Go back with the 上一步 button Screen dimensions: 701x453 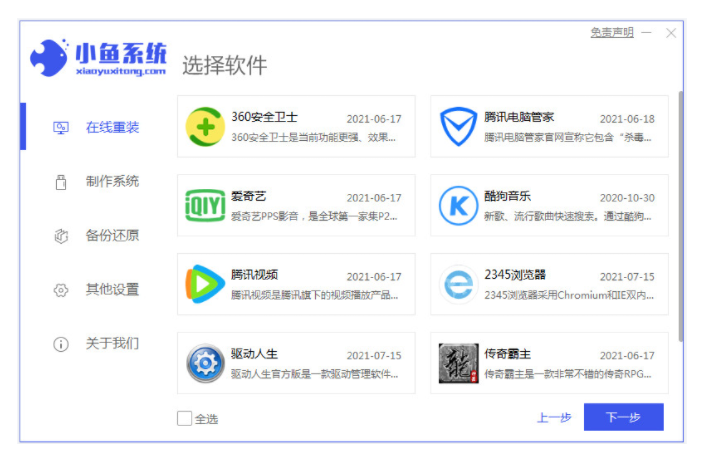click(553, 418)
